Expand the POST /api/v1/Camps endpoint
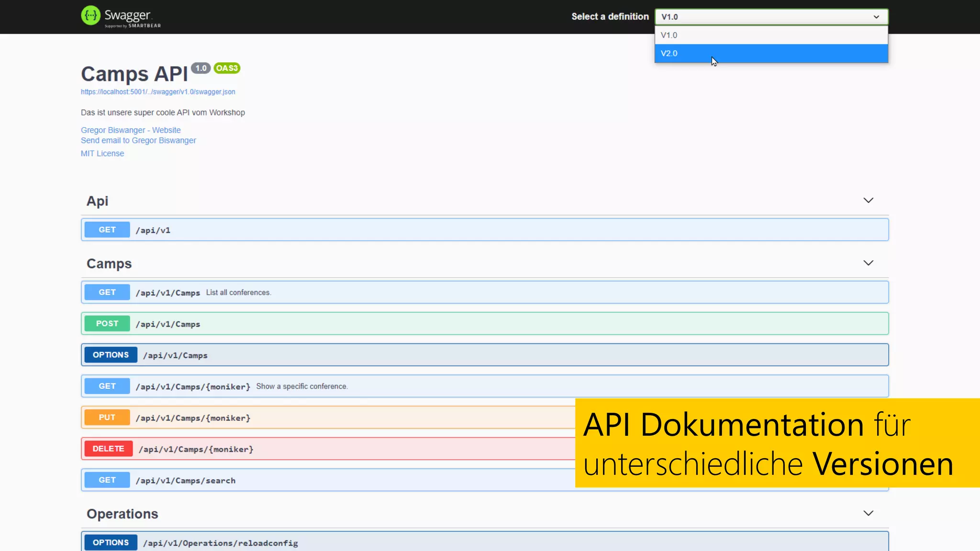Image resolution: width=980 pixels, height=551 pixels. pyautogui.click(x=485, y=324)
